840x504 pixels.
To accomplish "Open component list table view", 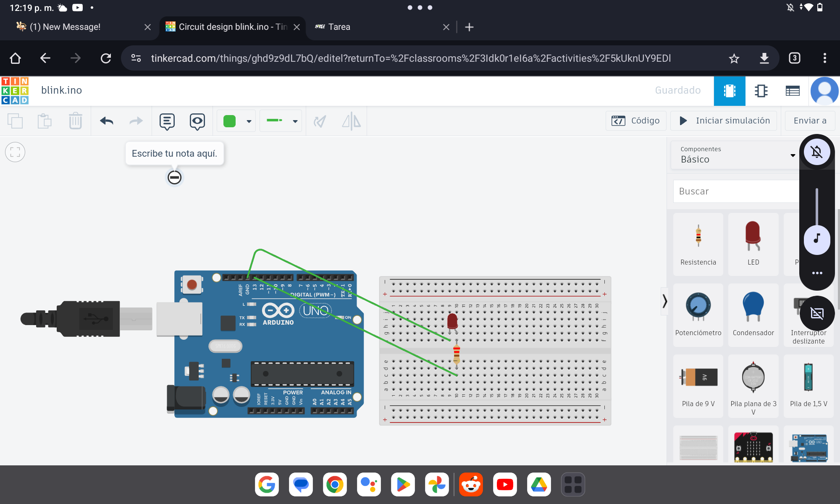I will [793, 91].
